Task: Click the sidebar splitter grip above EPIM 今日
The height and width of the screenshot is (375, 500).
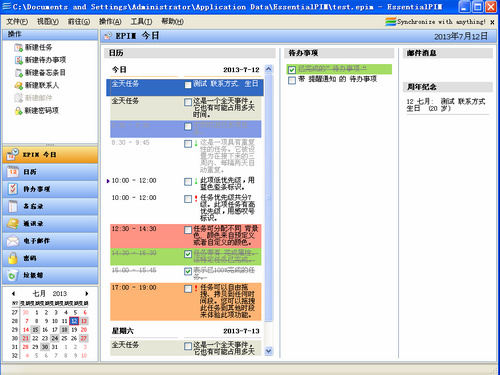Action: [50, 145]
